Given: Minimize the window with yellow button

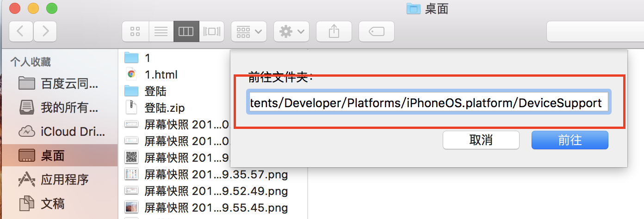Looking at the screenshot, I should tap(33, 8).
